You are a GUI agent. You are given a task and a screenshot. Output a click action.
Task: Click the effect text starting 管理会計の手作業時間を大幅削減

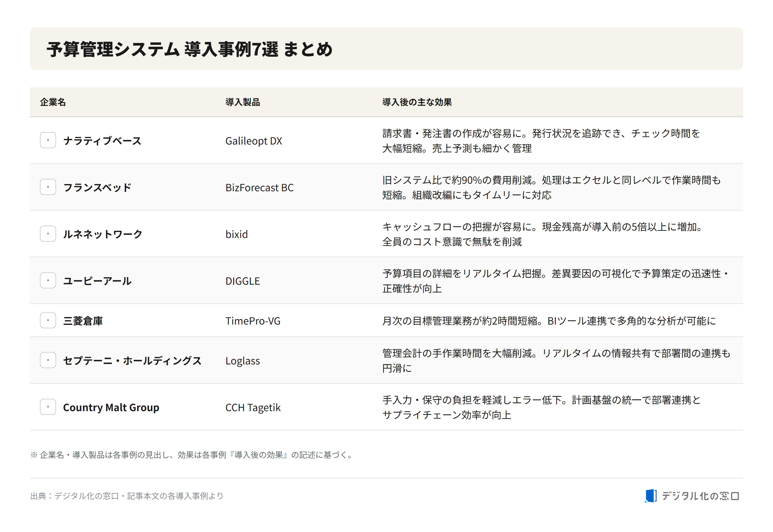pos(556,361)
